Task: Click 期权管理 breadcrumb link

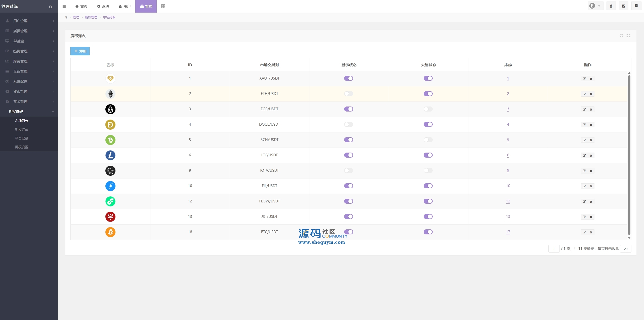Action: click(x=91, y=17)
